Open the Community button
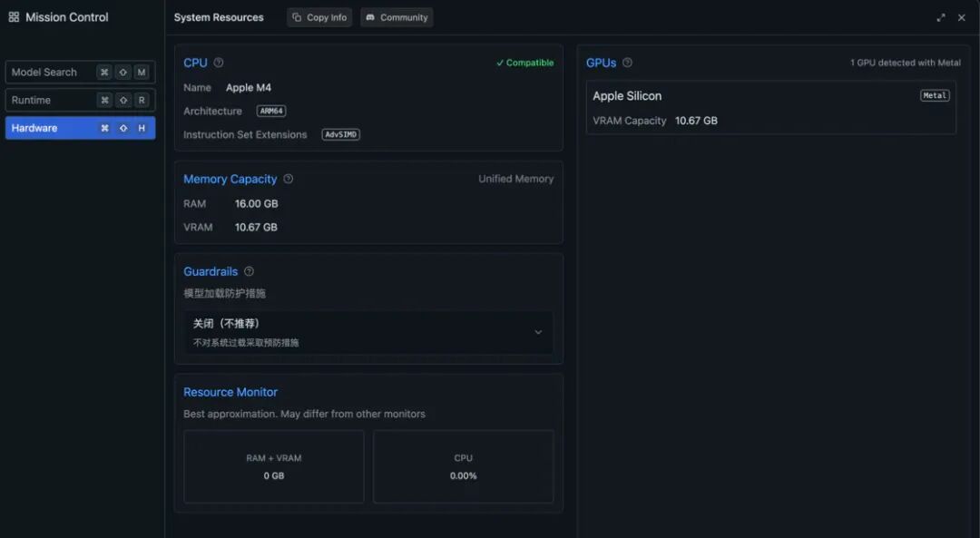 (397, 17)
